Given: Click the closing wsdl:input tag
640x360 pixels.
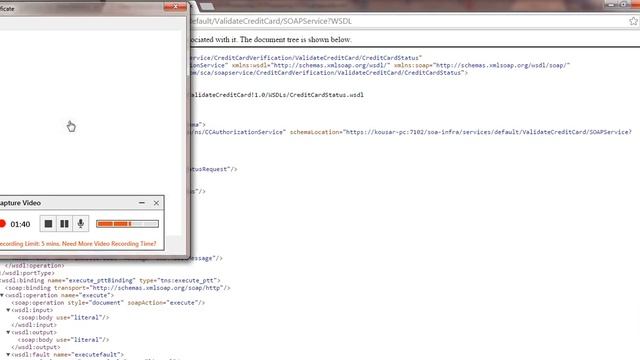Looking at the screenshot, I should click(34, 325).
